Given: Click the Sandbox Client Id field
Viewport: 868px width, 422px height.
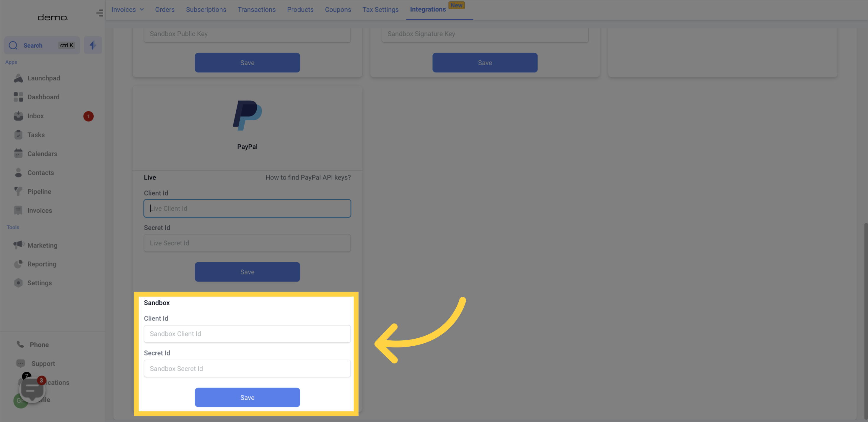Looking at the screenshot, I should [x=247, y=333].
